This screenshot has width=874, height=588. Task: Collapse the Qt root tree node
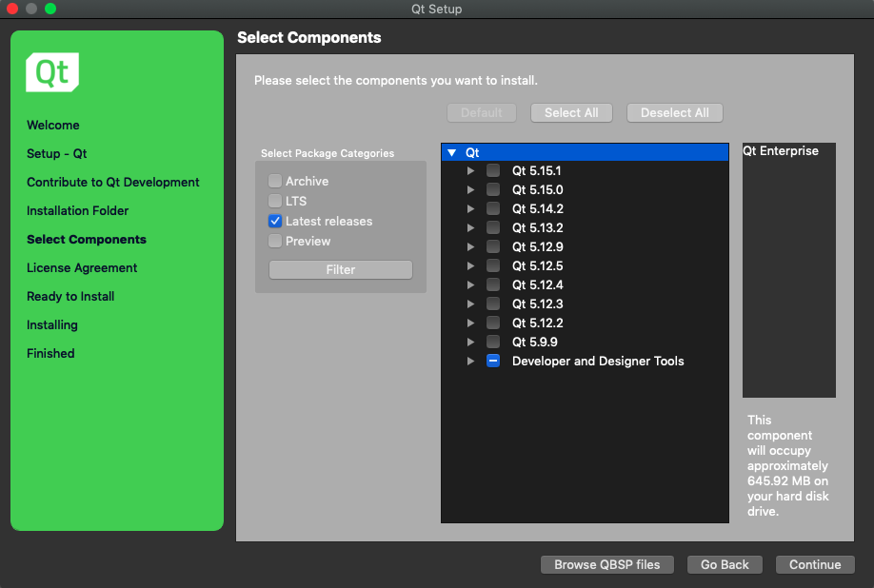452,152
